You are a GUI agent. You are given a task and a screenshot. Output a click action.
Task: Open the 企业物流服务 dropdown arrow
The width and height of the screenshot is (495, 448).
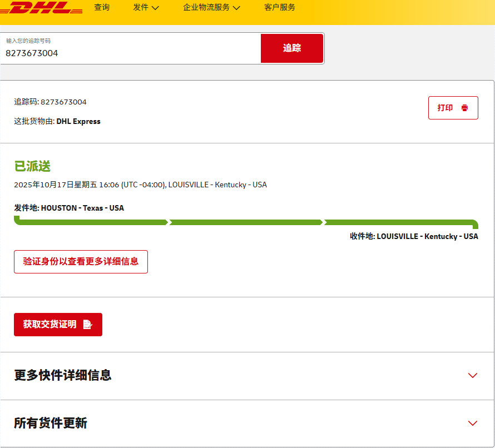pyautogui.click(x=236, y=8)
